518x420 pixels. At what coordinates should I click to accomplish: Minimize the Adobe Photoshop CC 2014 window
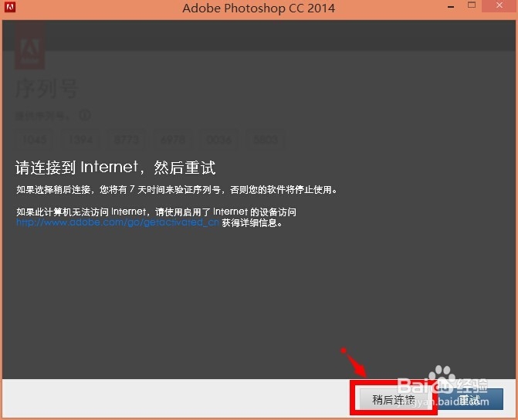451,7
